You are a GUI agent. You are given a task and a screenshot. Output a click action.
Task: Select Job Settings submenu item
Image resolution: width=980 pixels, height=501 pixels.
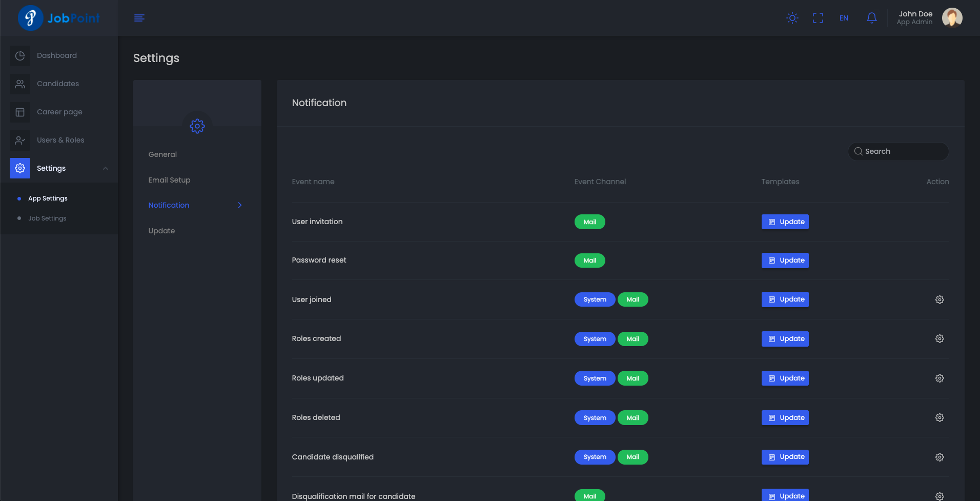point(47,218)
